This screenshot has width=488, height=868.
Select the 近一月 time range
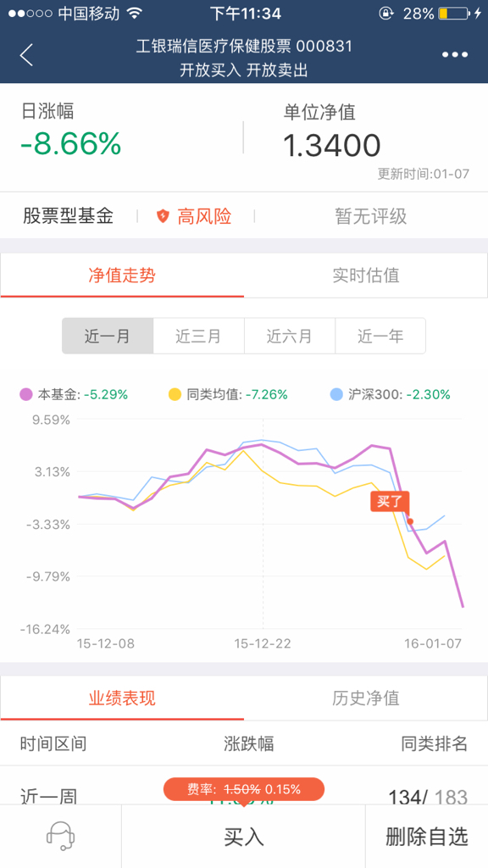[108, 336]
